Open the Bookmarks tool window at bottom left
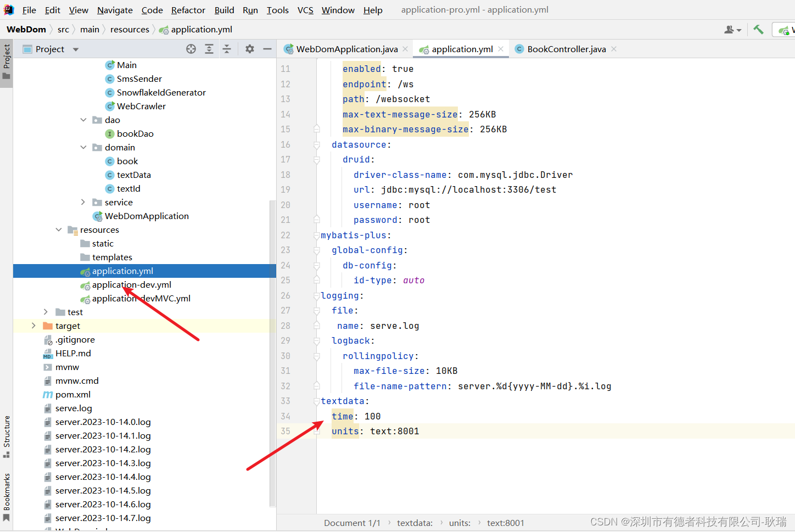 (7, 497)
